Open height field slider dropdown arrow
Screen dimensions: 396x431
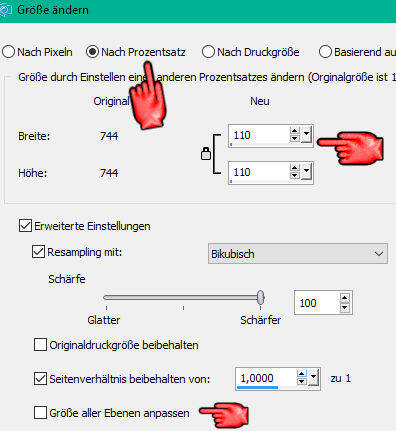click(x=306, y=172)
